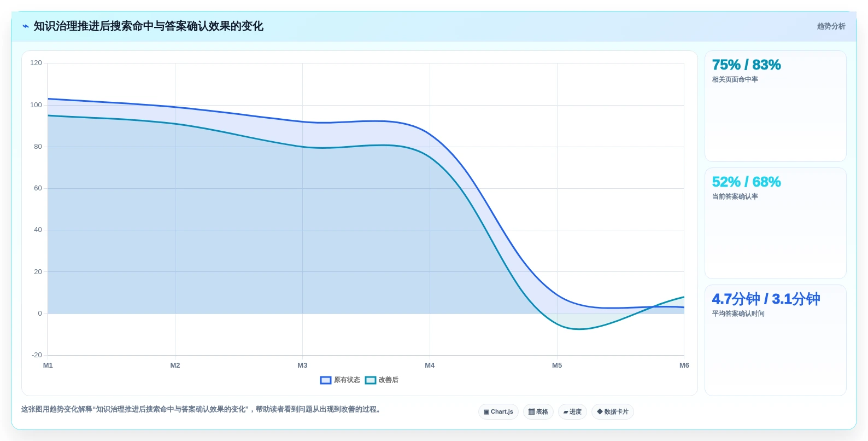868x441 pixels.
Task: Click the chart description sentence below the chart
Action: (x=202, y=409)
